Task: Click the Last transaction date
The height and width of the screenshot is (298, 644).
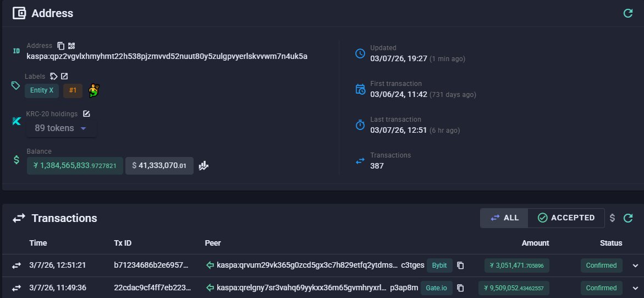Action: [x=398, y=130]
